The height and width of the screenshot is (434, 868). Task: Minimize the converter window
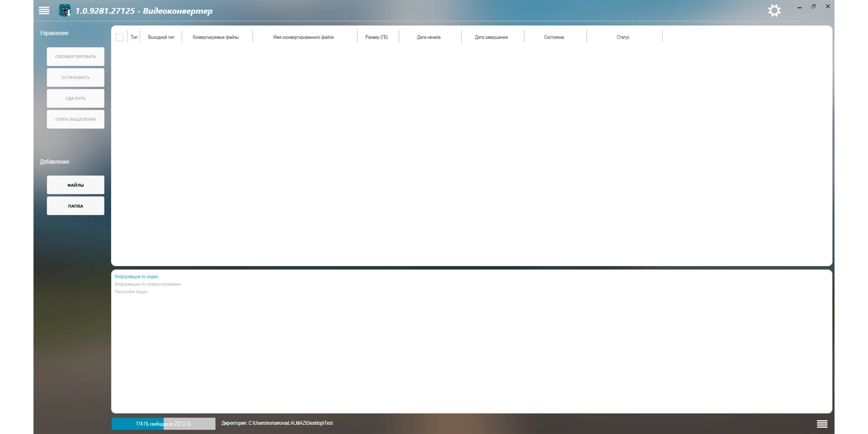click(x=799, y=7)
